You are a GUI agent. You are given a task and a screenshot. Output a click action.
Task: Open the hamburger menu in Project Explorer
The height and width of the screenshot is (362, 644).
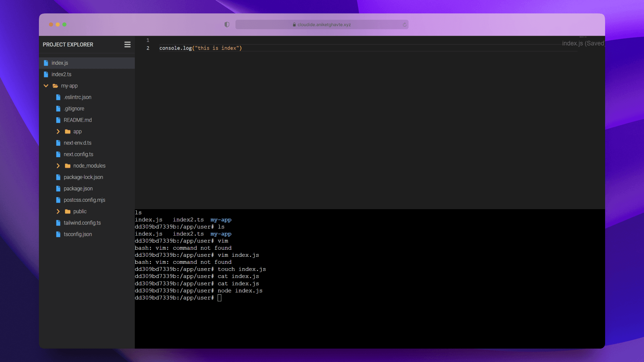tap(127, 45)
